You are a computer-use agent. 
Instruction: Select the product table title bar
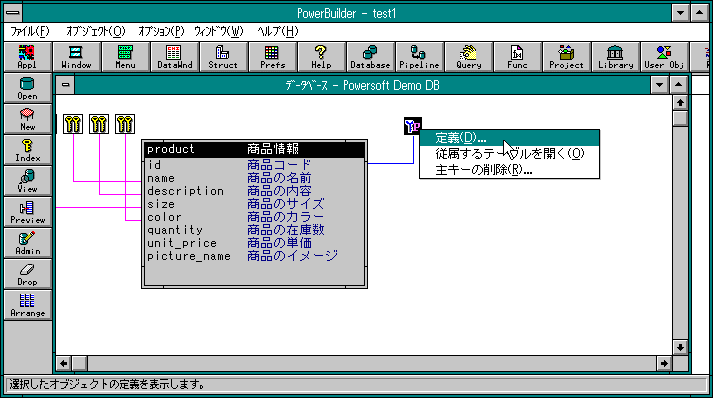pos(255,149)
